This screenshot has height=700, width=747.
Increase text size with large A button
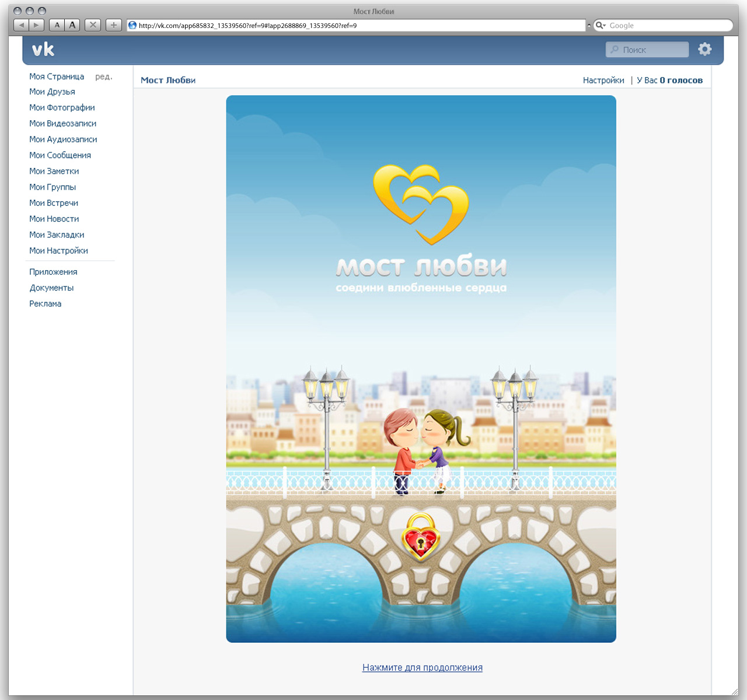point(72,25)
